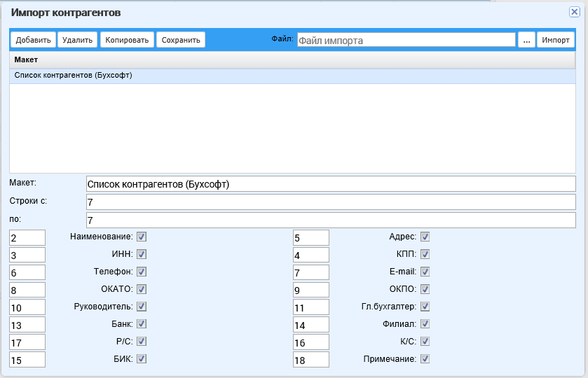This screenshot has height=378, width=588.
Task: Click the ИНН column number field
Action: tap(27, 255)
